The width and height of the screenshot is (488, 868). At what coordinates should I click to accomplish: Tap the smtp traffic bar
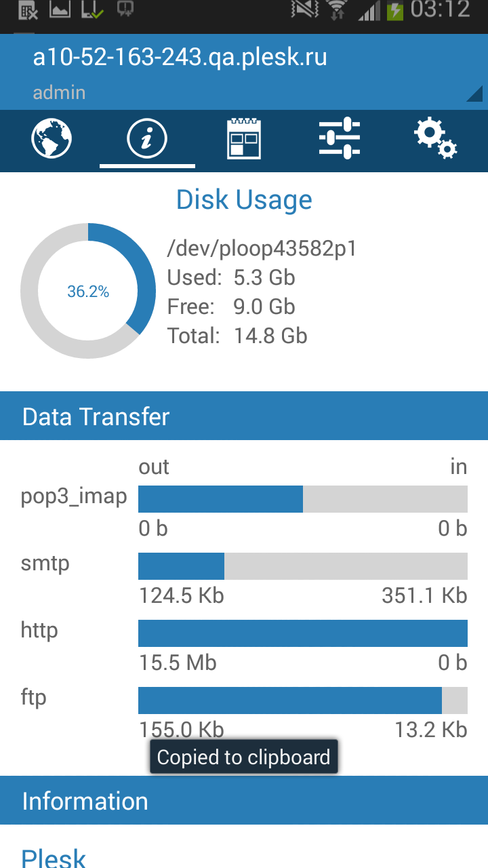[x=303, y=566]
